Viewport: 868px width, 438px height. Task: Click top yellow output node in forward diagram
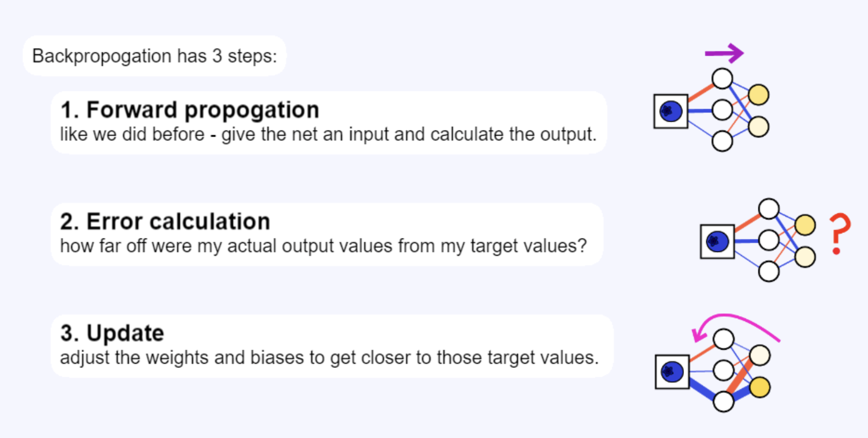coord(759,95)
